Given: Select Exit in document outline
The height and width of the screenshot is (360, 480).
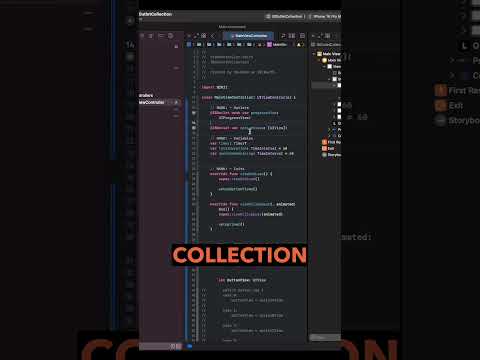Looking at the screenshot, I should pos(328,149).
